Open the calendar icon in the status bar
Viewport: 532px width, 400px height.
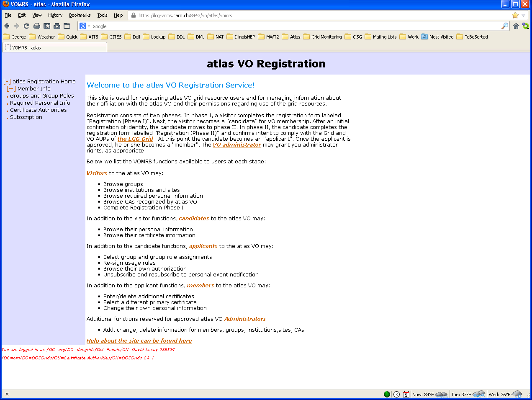point(405,394)
